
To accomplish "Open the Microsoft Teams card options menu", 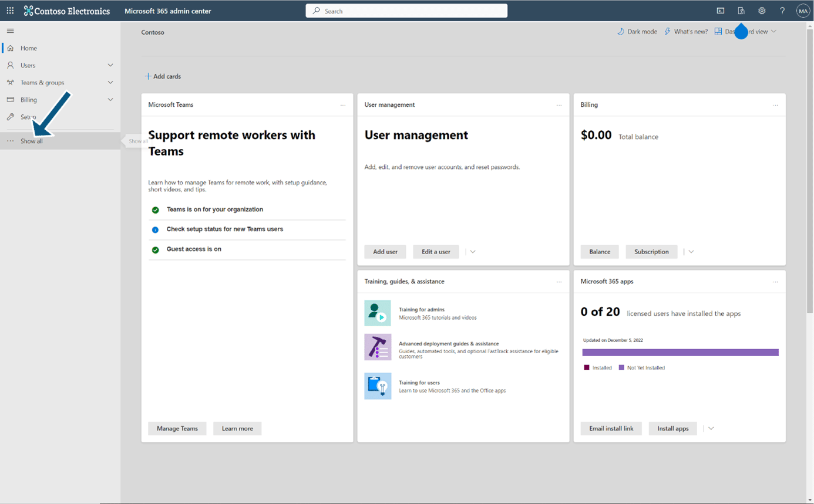I will [x=343, y=104].
